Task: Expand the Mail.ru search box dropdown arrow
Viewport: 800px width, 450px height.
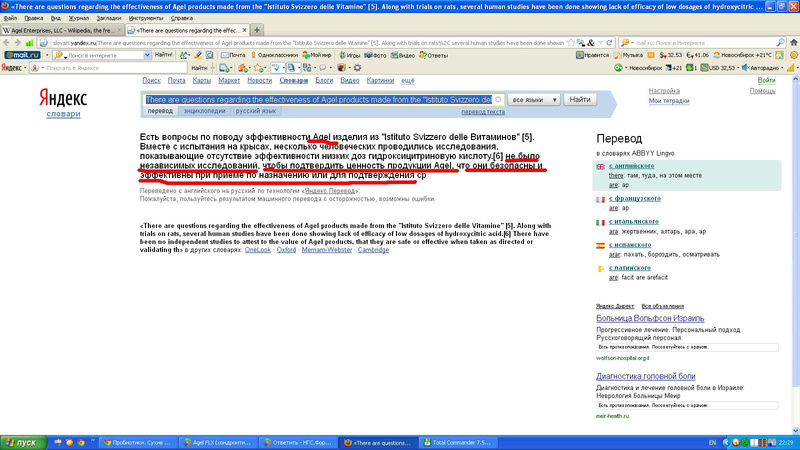Action: tap(147, 55)
